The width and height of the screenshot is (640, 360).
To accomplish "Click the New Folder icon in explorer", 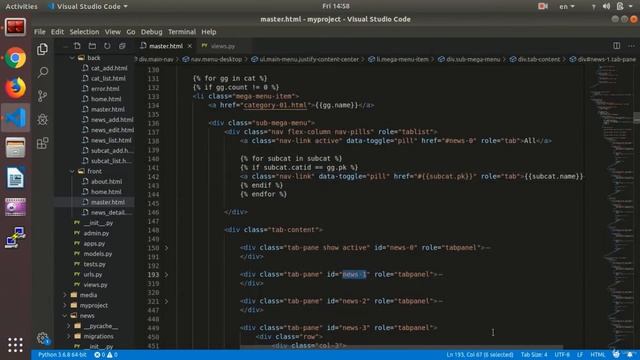I will pos(92,46).
